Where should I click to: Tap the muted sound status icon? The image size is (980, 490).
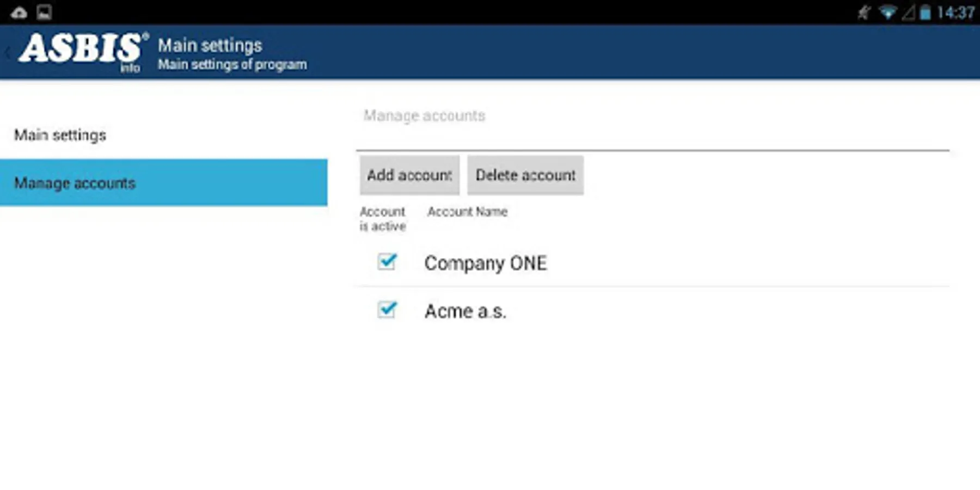pos(864,13)
